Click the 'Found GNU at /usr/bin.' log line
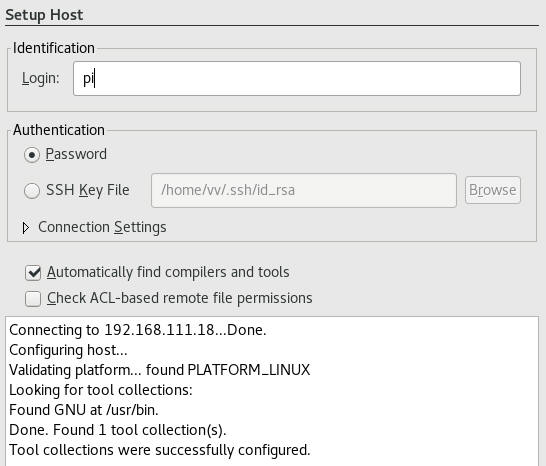Screen dimensions: 546x466 click(84, 410)
